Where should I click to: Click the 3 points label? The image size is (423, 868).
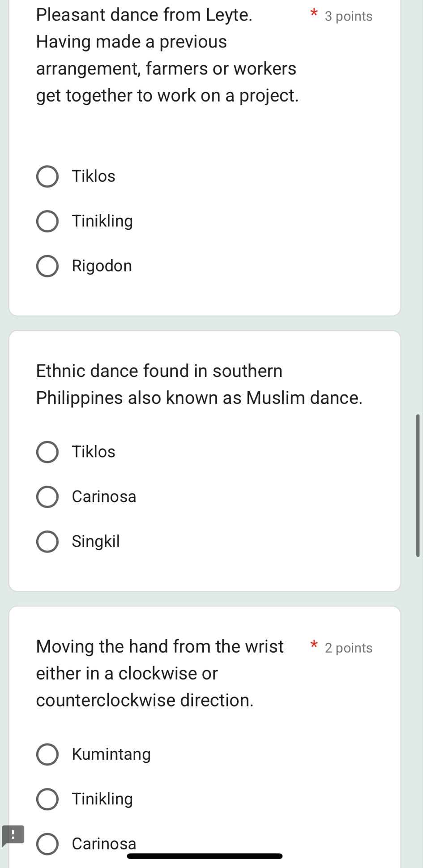(349, 16)
